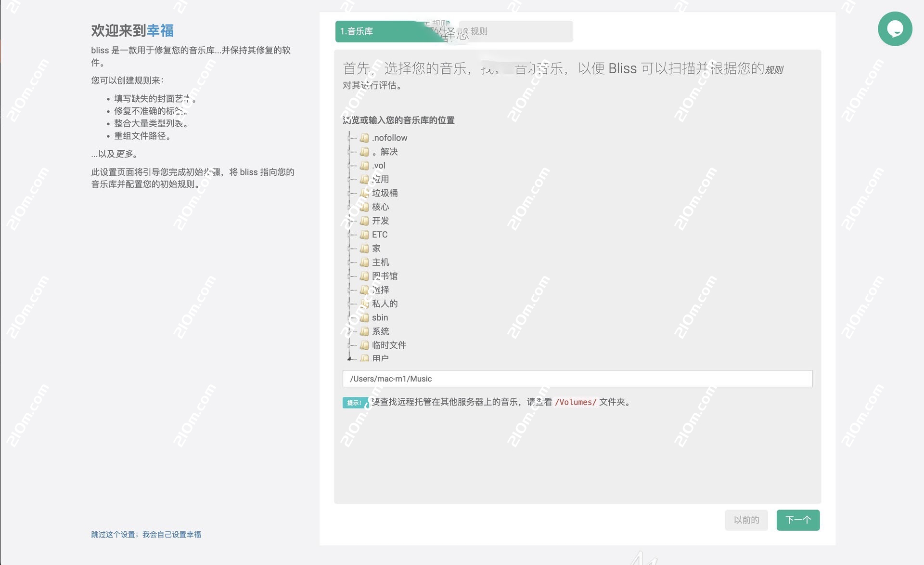Click the folder icon beside 垃圾桶
Viewport: 924px width, 565px height.
364,193
